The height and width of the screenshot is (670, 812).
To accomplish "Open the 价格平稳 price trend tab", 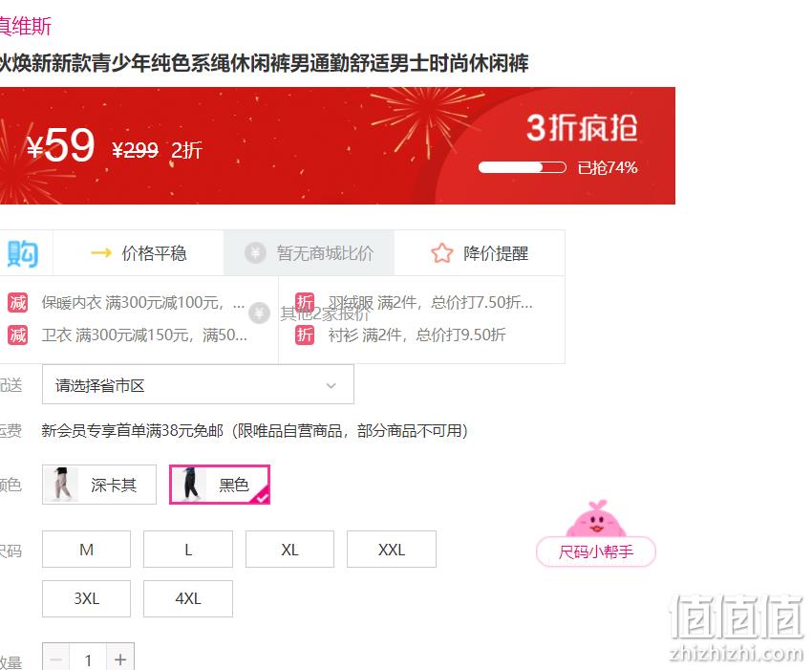I will click(139, 253).
